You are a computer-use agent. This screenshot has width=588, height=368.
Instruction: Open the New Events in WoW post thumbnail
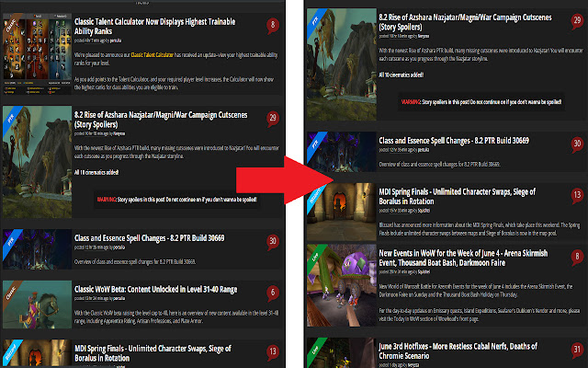point(342,285)
